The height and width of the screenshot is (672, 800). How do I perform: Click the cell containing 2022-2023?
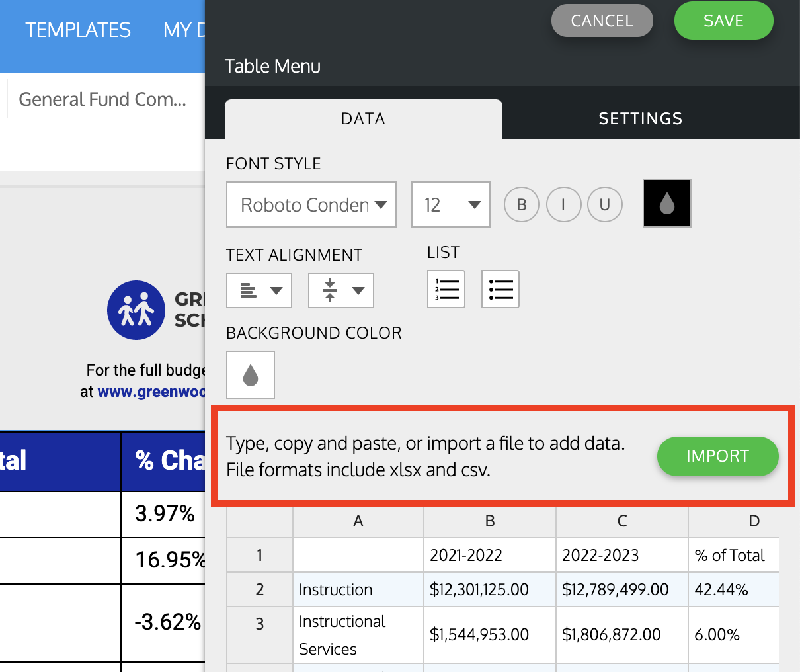[622, 555]
